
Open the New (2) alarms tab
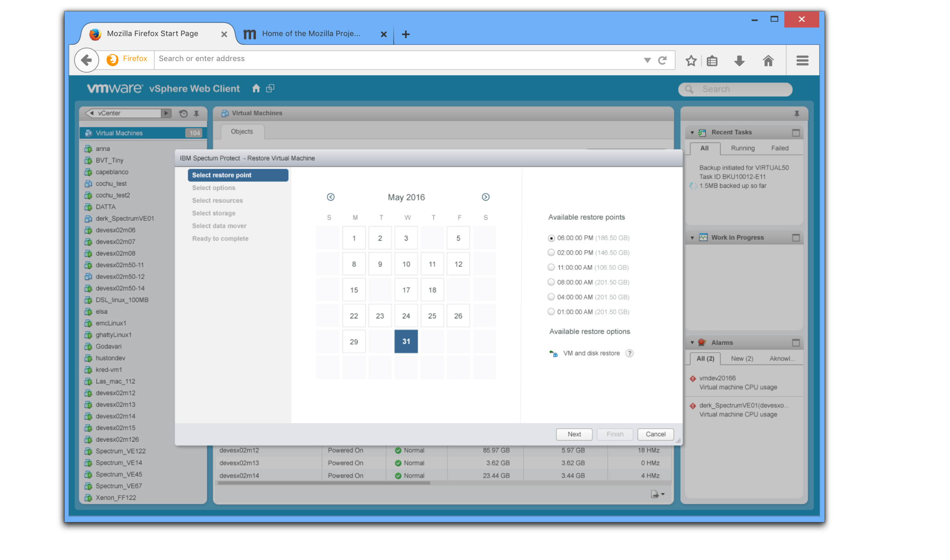pos(742,359)
